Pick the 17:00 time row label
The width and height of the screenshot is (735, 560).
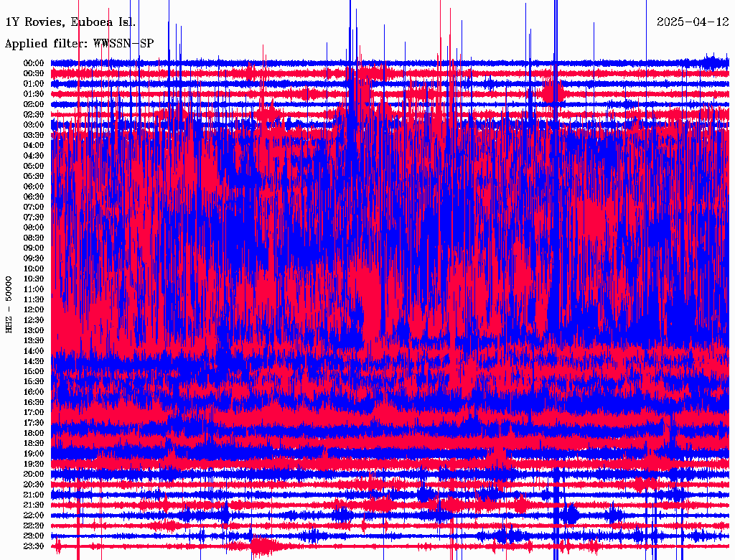tap(34, 413)
